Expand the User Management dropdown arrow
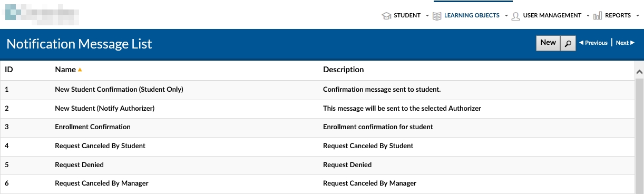 click(x=588, y=16)
